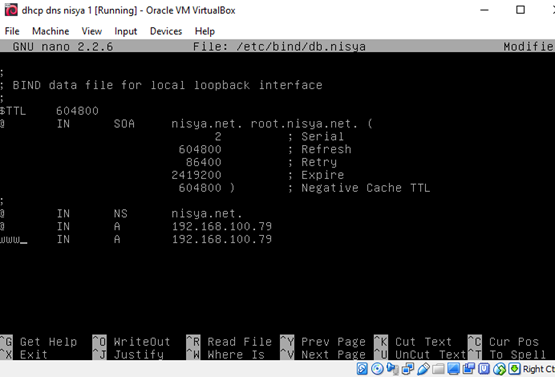The width and height of the screenshot is (555, 377).
Task: Click the CPU virtualization status icon
Action: [x=484, y=369]
